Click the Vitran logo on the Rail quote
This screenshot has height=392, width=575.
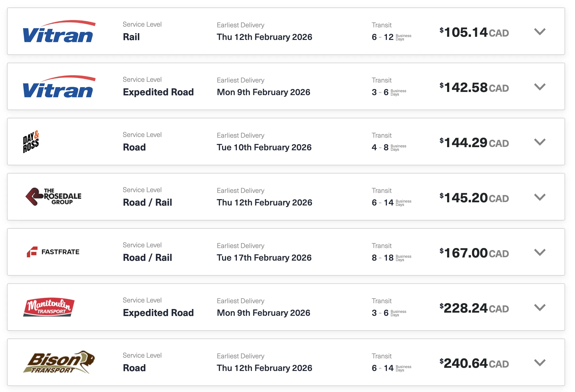pyautogui.click(x=59, y=31)
